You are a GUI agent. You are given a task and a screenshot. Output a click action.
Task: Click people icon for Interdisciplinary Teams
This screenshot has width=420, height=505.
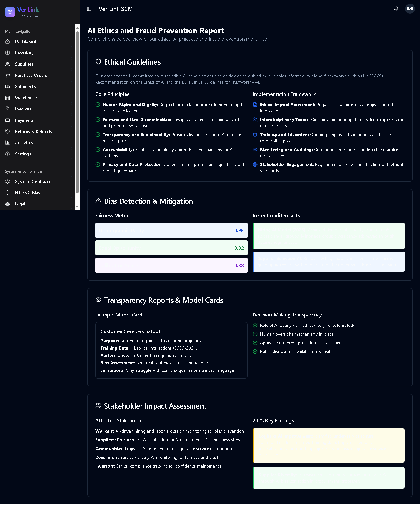coord(255,120)
